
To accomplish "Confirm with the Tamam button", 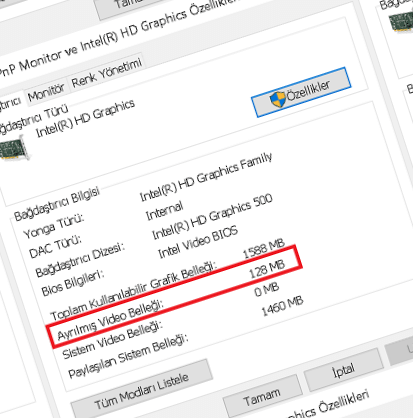I will [262, 396].
